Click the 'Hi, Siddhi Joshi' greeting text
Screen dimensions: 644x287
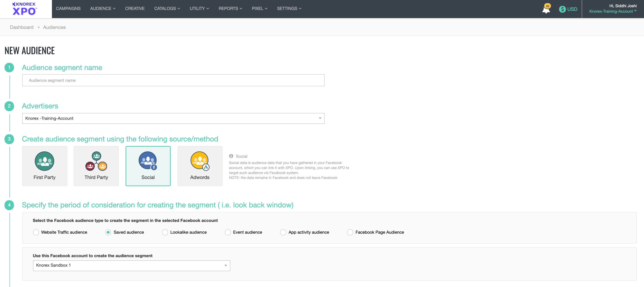623,6
